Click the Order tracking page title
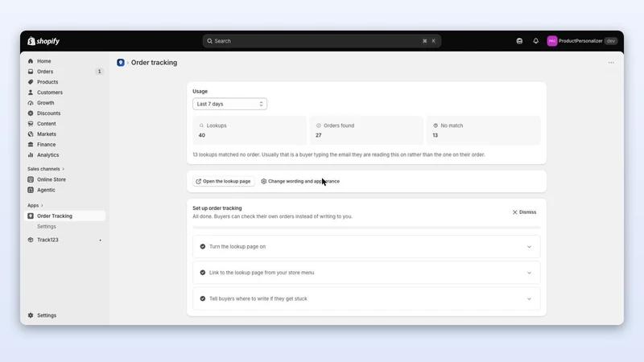The image size is (644, 362). (x=154, y=63)
